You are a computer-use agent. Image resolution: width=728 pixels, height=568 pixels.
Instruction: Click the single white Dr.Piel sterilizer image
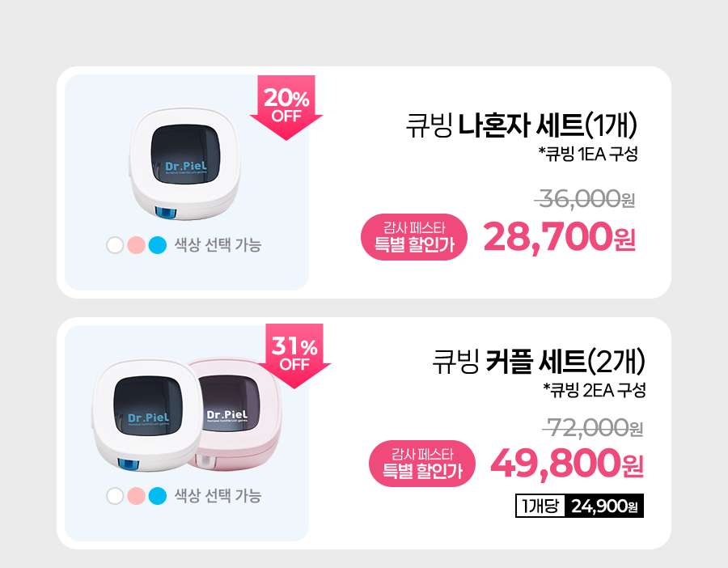pyautogui.click(x=184, y=164)
